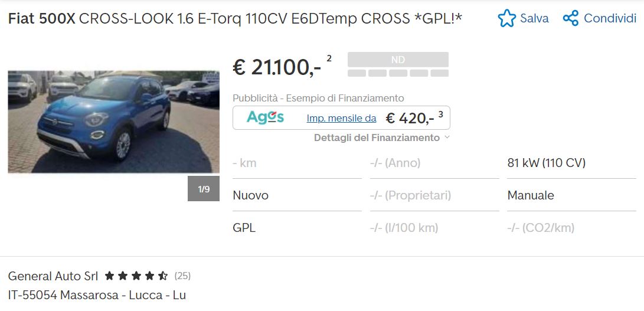The height and width of the screenshot is (311, 644).
Task: Click financing footnote 3 superscript
Action: click(441, 114)
